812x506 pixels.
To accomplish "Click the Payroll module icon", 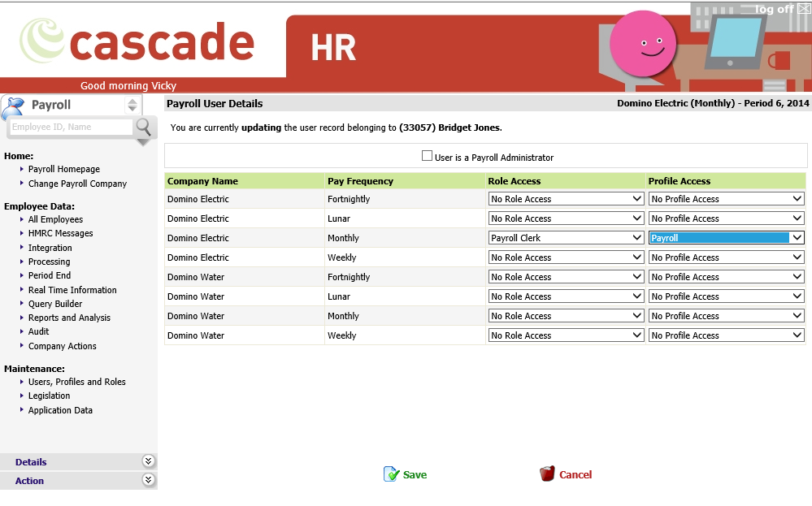I will pyautogui.click(x=14, y=107).
